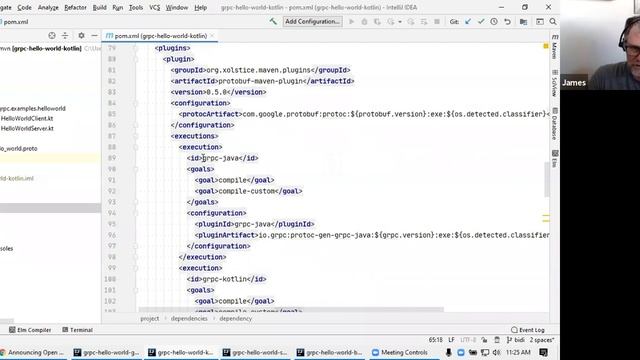The height and width of the screenshot is (360, 640).
Task: Click the dependency breadcrumb
Action: pyautogui.click(x=236, y=318)
